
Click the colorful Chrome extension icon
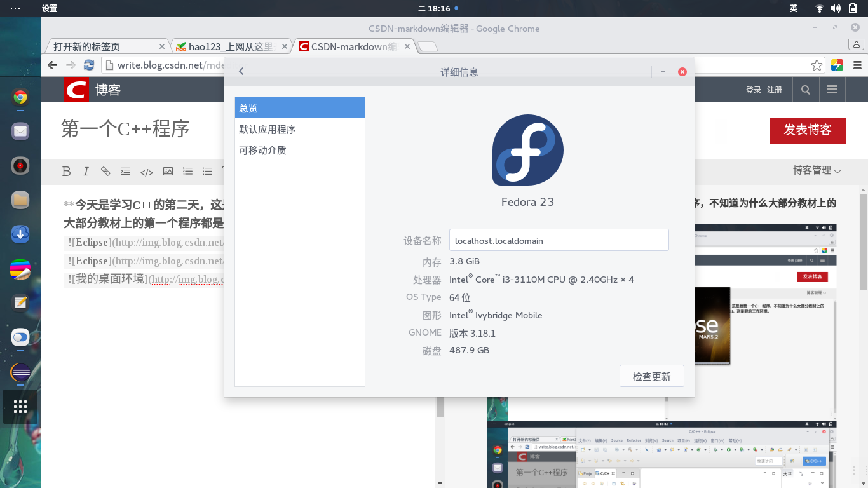click(837, 65)
